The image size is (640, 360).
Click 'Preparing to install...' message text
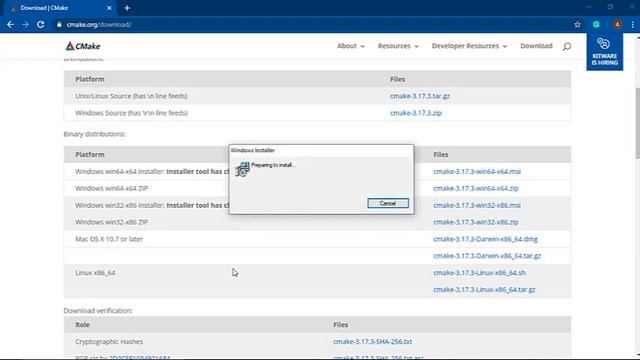273,165
